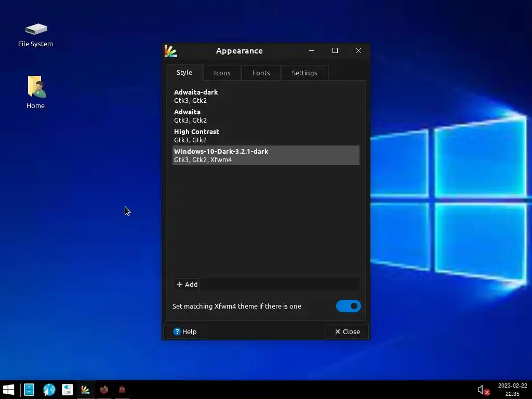Switch to the Firefox taskbar entry
This screenshot has width=532, height=399.
click(x=104, y=390)
